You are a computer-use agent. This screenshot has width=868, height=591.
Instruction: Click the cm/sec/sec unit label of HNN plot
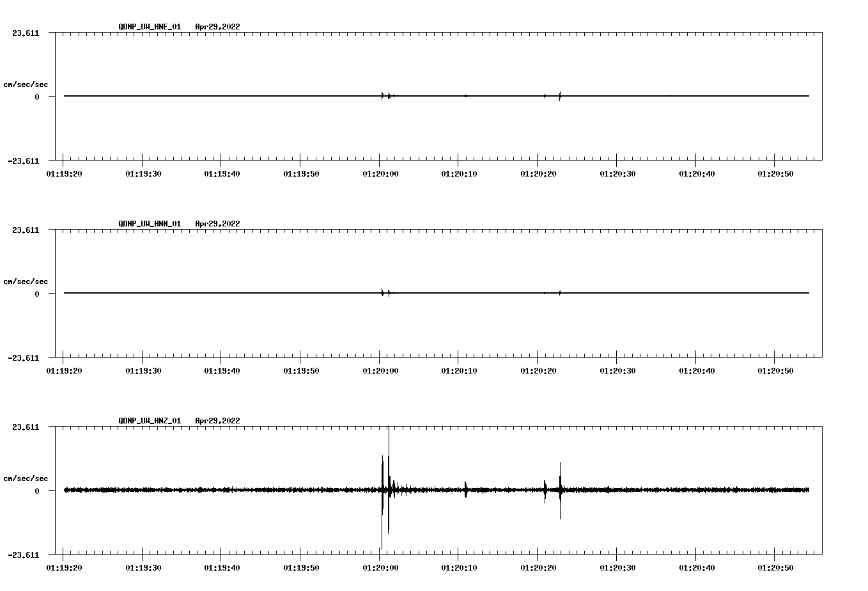26,281
